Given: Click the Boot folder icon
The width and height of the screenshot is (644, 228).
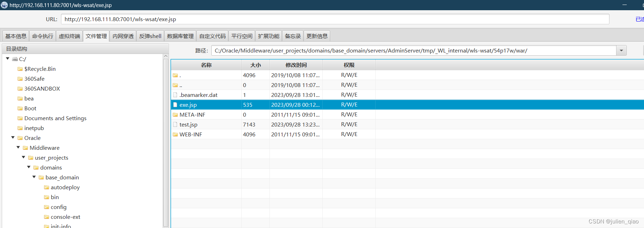Looking at the screenshot, I should click(20, 109).
